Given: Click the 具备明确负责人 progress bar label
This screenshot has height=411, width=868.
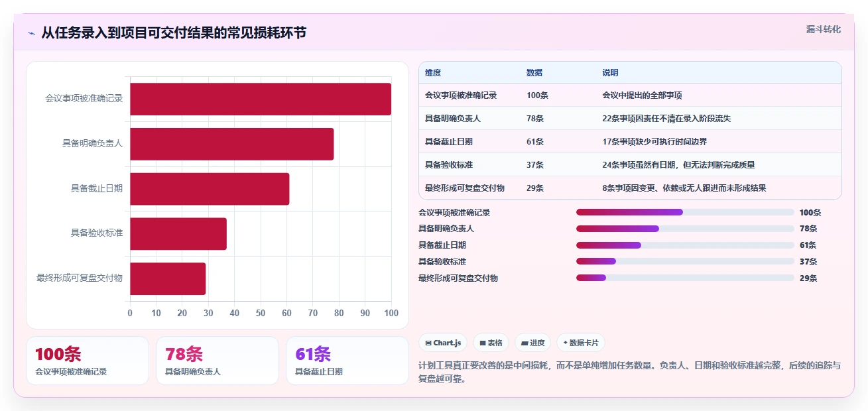Looking at the screenshot, I should [446, 229].
